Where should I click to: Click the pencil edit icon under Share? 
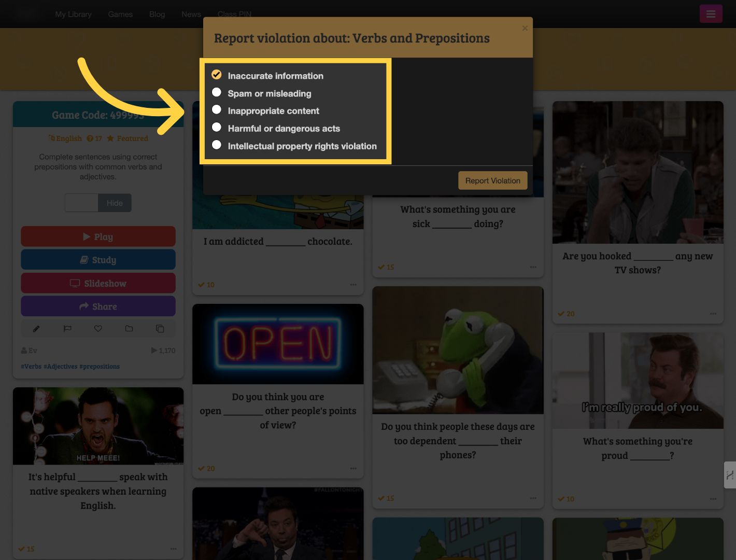coord(36,329)
